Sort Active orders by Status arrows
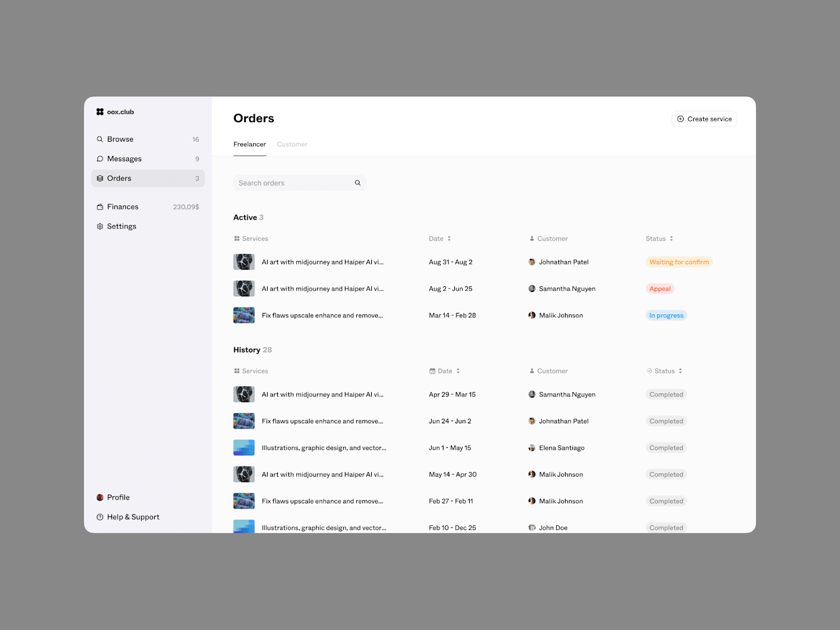This screenshot has height=630, width=840. [x=671, y=239]
